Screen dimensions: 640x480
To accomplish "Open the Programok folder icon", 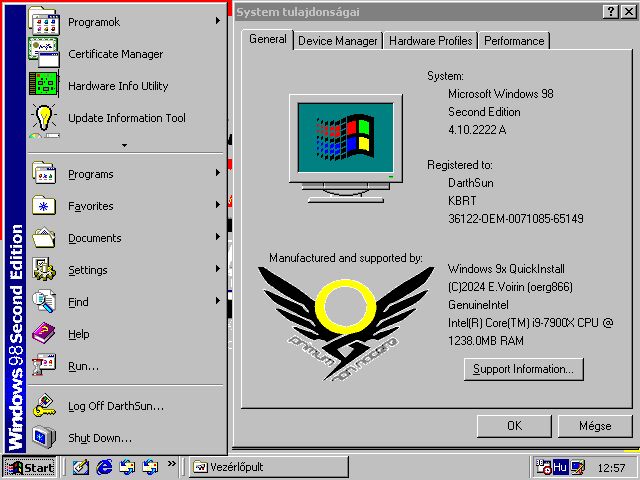I will point(44,21).
